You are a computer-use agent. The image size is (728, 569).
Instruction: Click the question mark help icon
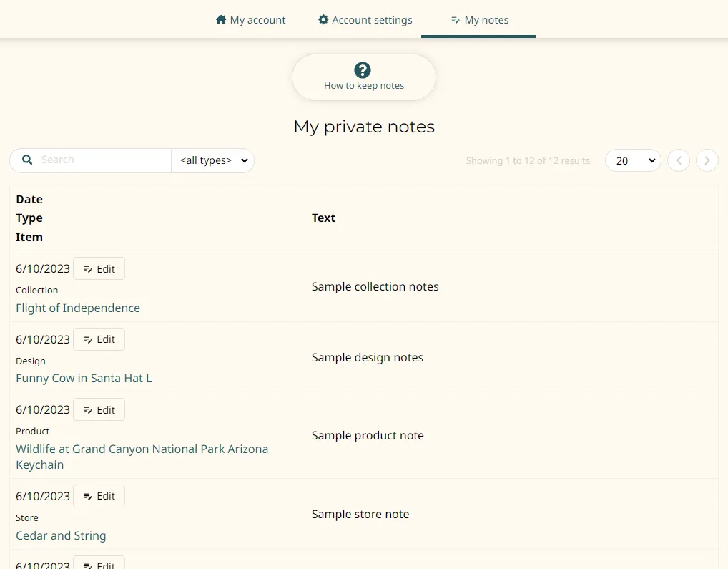363,70
